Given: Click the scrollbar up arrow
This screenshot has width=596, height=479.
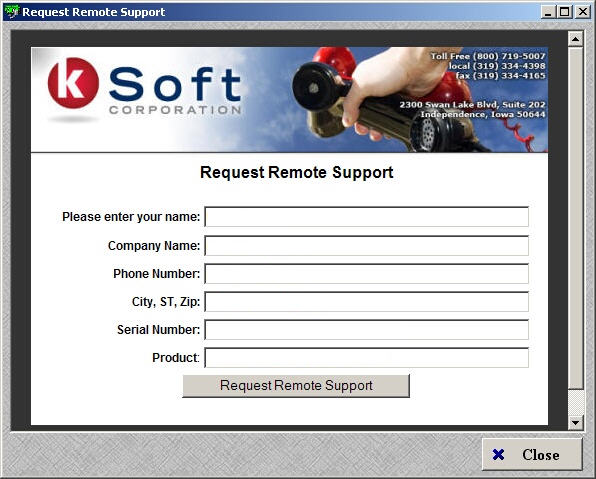Looking at the screenshot, I should (x=575, y=39).
